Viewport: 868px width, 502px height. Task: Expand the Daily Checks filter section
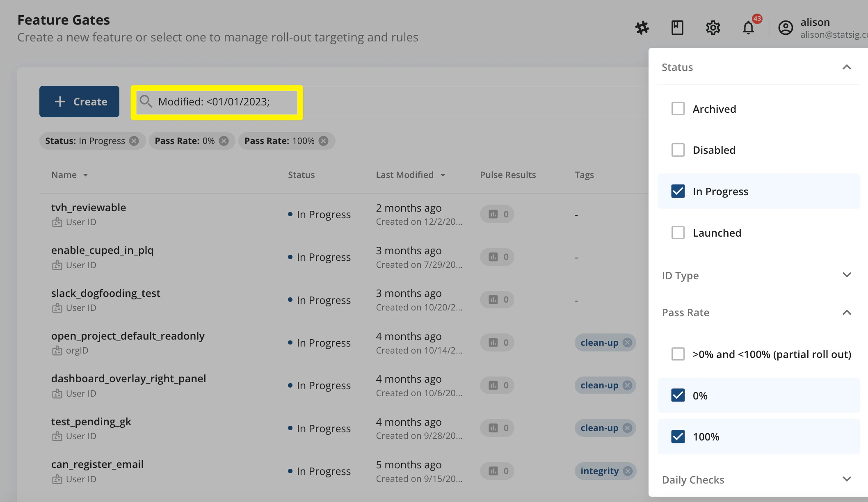847,479
